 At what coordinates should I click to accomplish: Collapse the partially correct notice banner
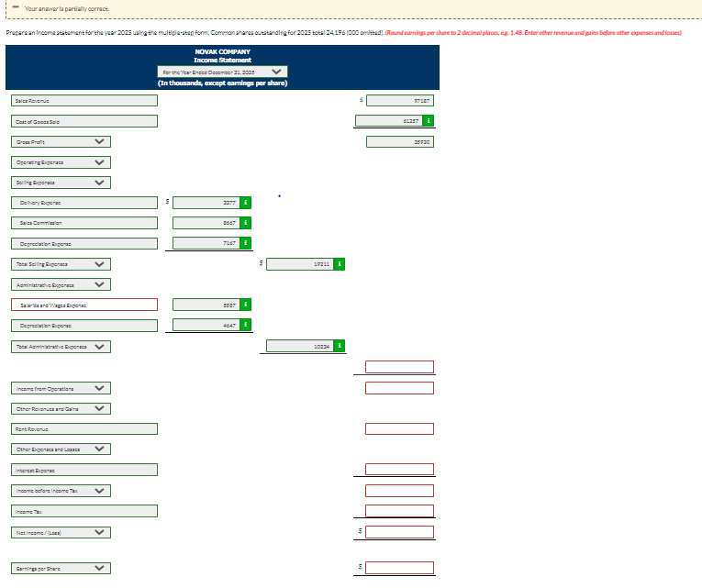pyautogui.click(x=16, y=7)
